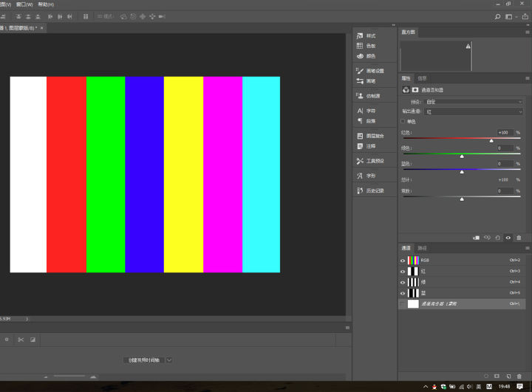Switch to the 路径 (Paths) tab
This screenshot has width=532, height=392.
[x=423, y=248]
